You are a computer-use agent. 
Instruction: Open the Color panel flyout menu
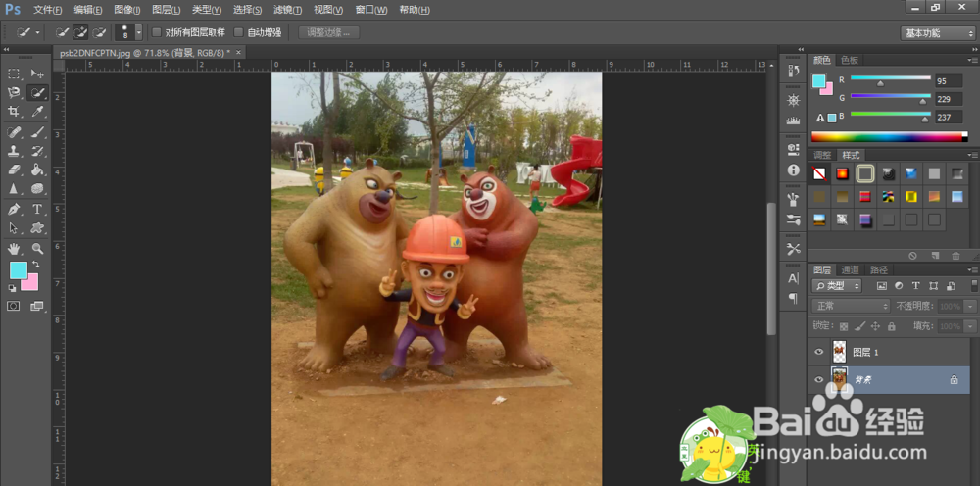972,60
